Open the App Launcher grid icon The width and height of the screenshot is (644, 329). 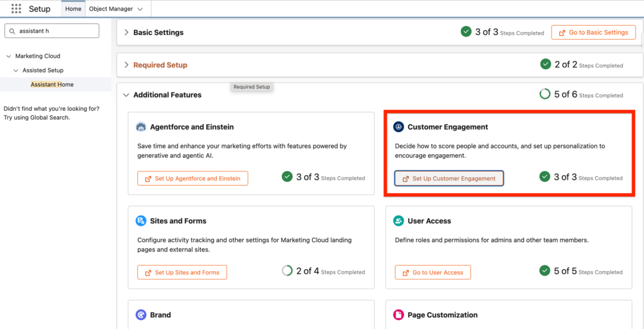[16, 9]
